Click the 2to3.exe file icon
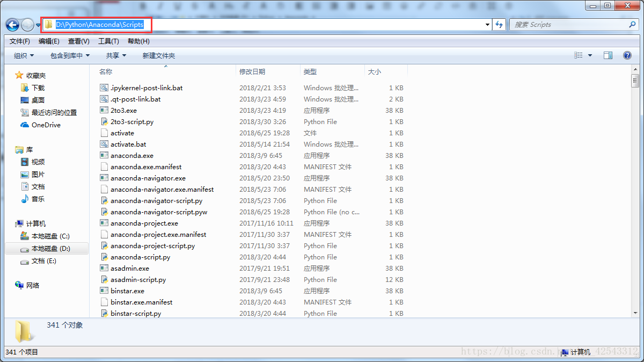Screen dimensions: 644x362 [104, 110]
